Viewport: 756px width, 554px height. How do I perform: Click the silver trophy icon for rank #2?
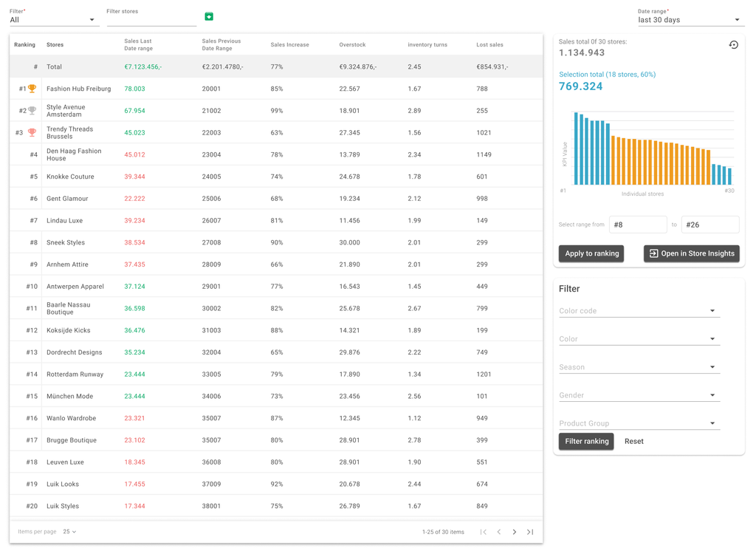[x=32, y=111]
